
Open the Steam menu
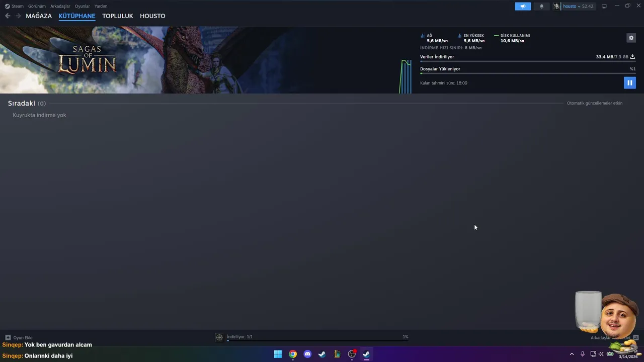[x=18, y=6]
